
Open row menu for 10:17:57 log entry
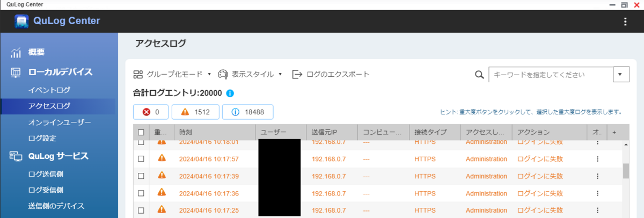click(597, 159)
